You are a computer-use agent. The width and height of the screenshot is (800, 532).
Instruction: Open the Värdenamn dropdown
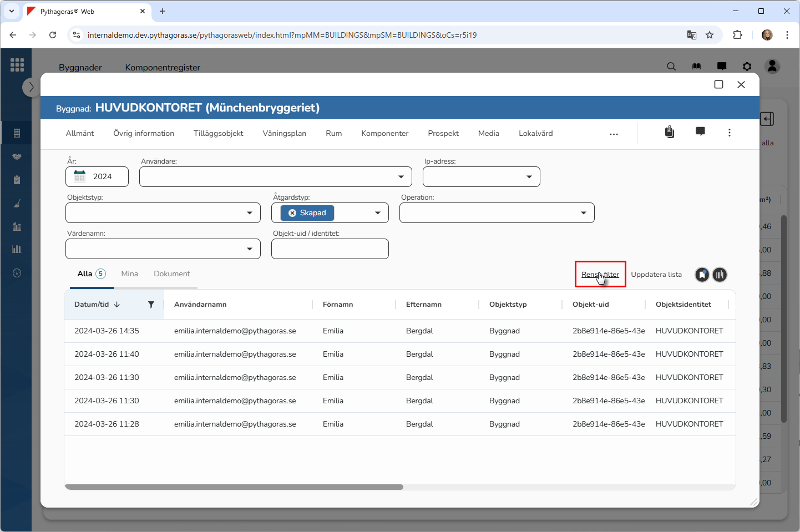249,249
